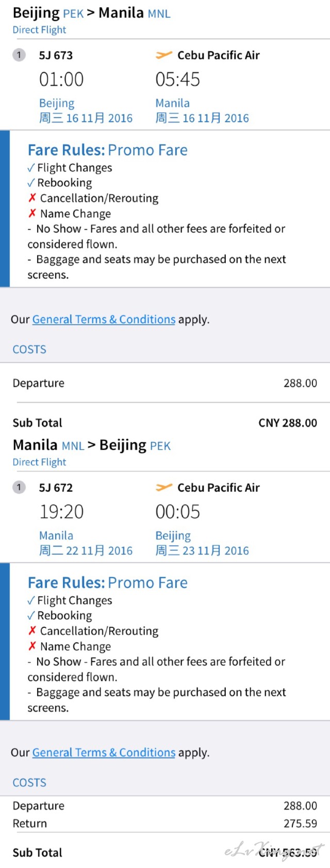This screenshot has height=868, width=330.
Task: Click the checkmark beside second Rebooking
Action: [x=31, y=616]
